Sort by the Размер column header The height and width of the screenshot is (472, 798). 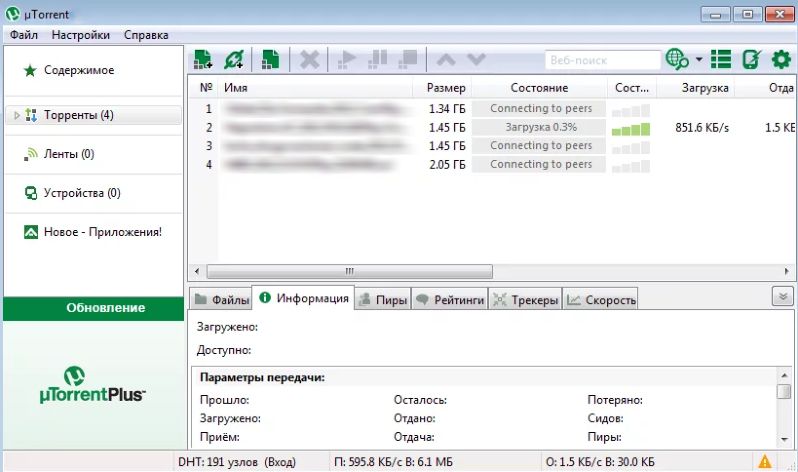(x=443, y=88)
